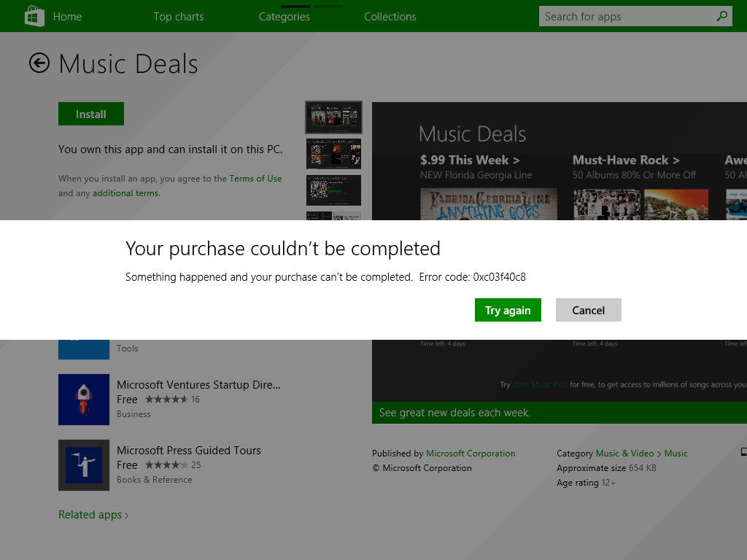The image size is (747, 560).
Task: Cancel the purchase error dialog
Action: tap(589, 310)
